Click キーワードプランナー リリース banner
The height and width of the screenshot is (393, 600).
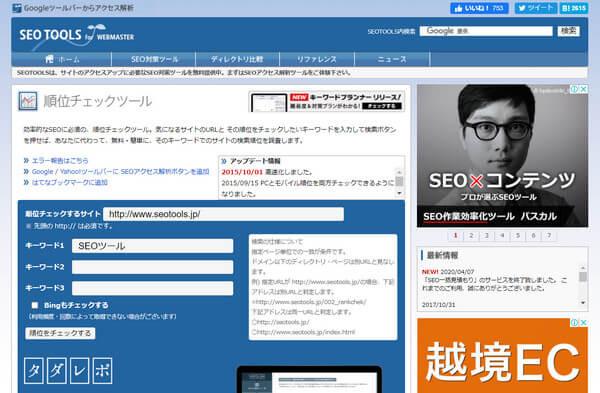click(327, 102)
